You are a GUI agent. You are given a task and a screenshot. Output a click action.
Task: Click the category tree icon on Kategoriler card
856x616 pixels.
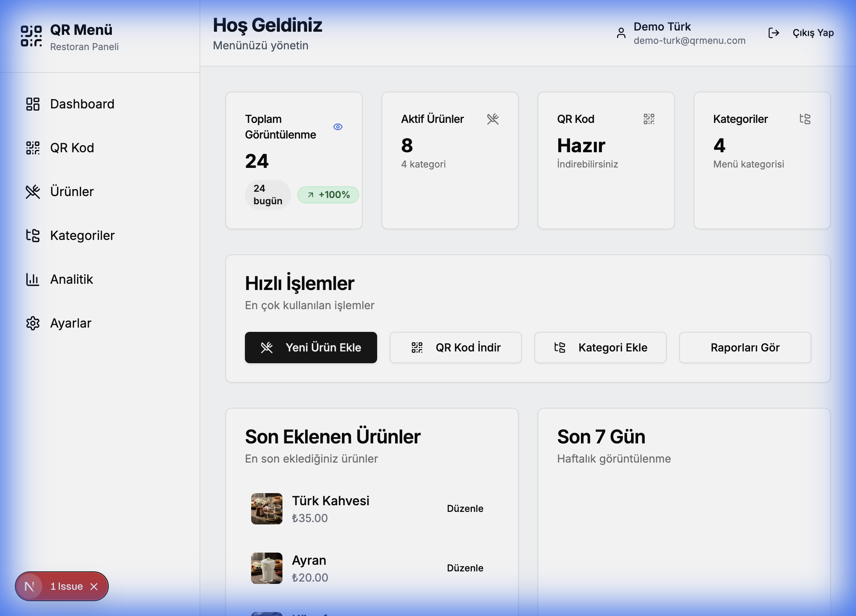click(x=805, y=119)
